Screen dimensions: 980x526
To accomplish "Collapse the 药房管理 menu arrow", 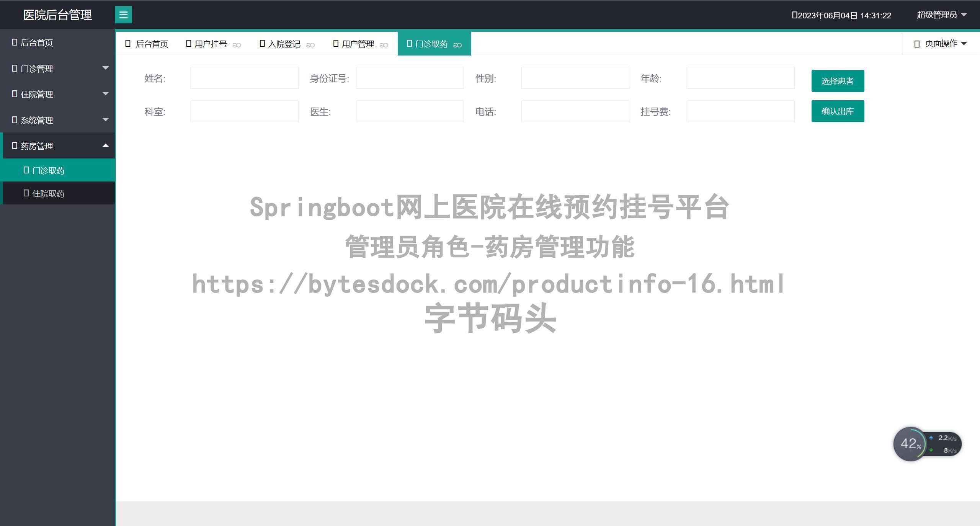I will pyautogui.click(x=106, y=145).
